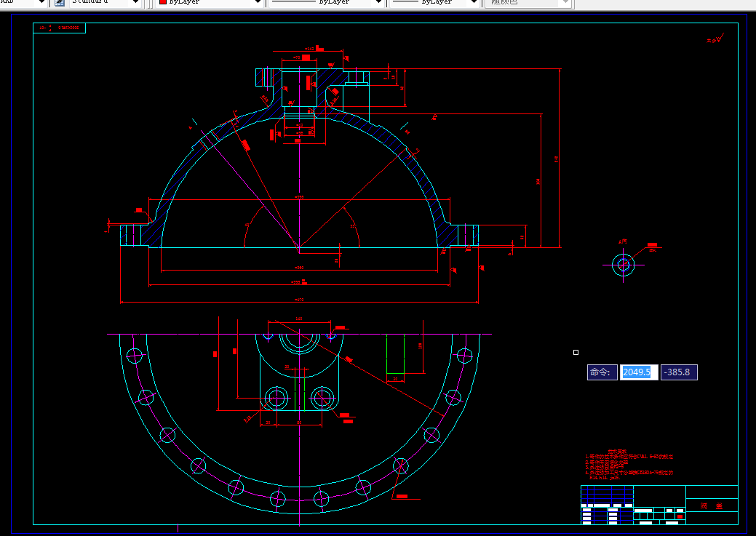The height and width of the screenshot is (536, 756).
Task: Click the red swatch in the color control
Action: pos(163,2)
